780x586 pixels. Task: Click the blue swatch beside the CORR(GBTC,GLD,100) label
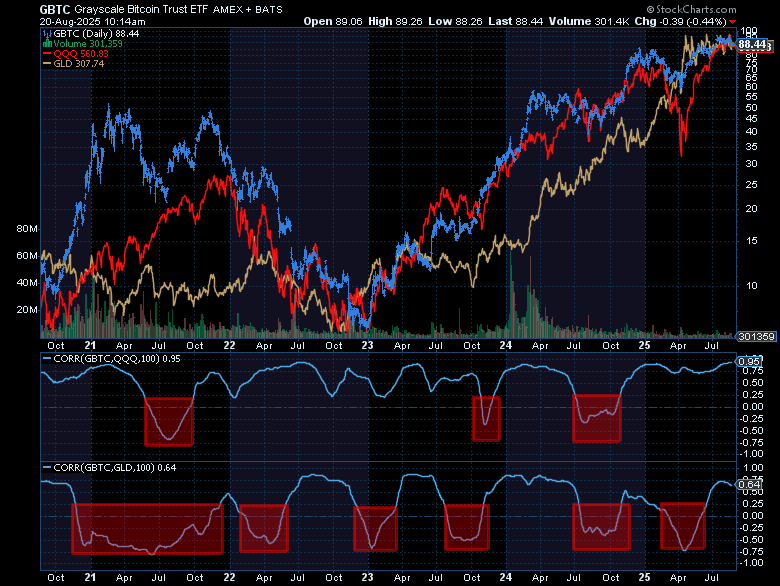pyautogui.click(x=47, y=468)
